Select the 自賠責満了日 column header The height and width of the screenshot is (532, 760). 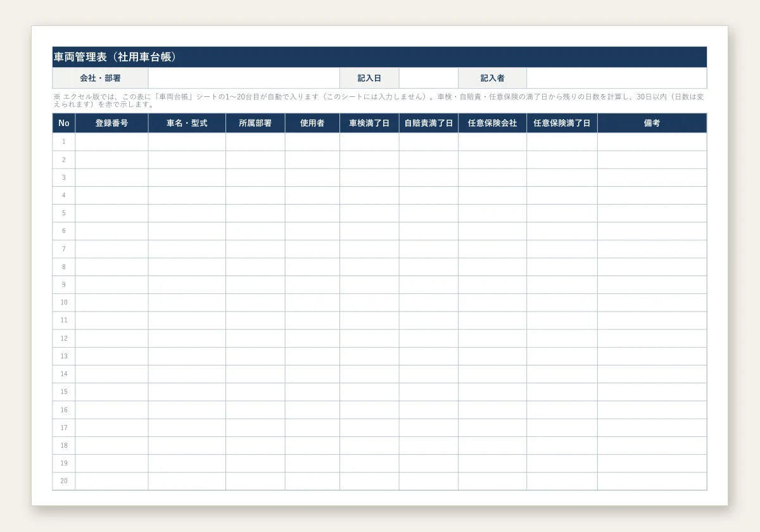pos(429,123)
